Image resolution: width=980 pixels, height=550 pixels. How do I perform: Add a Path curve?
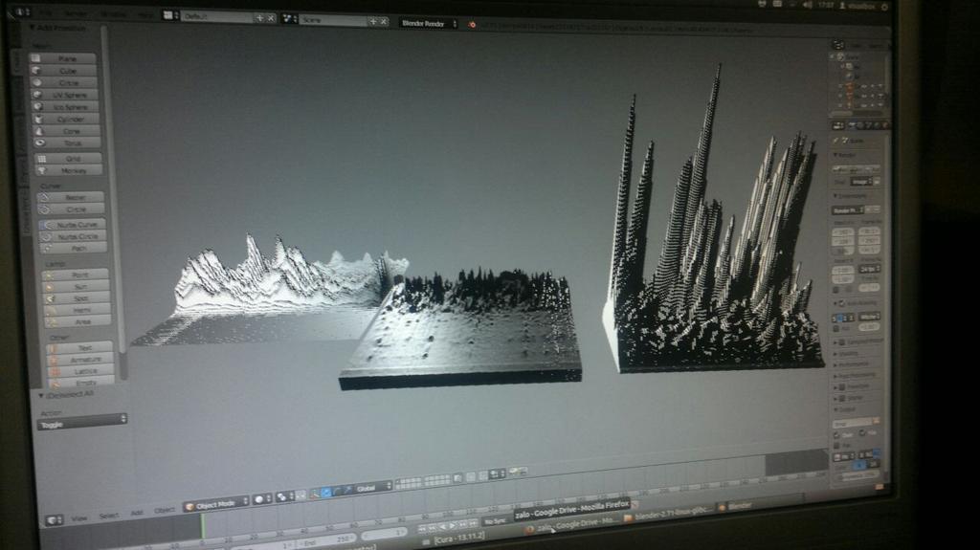coord(75,248)
